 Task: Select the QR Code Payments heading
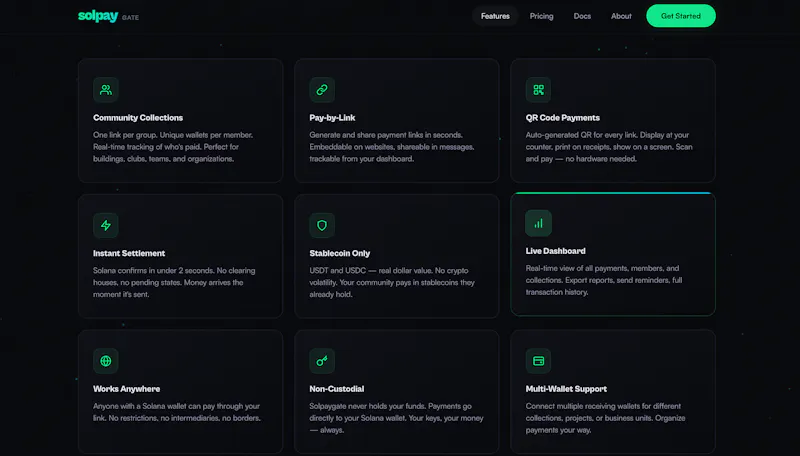coord(562,118)
